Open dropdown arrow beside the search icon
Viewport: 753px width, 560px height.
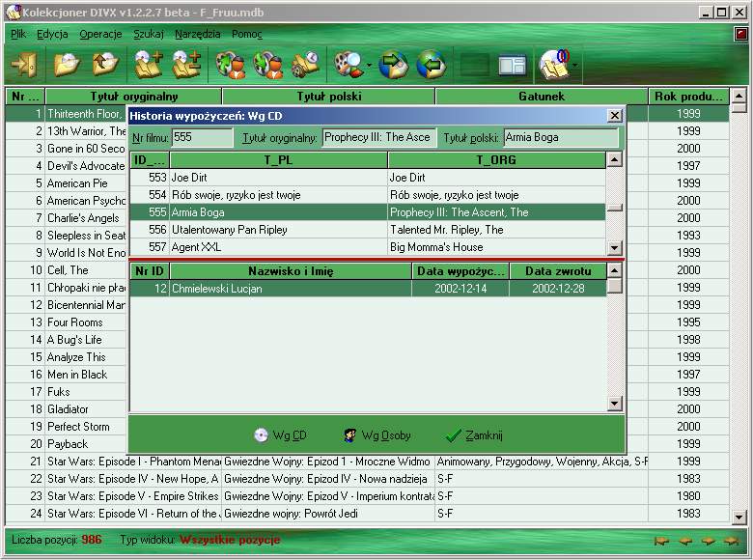368,67
